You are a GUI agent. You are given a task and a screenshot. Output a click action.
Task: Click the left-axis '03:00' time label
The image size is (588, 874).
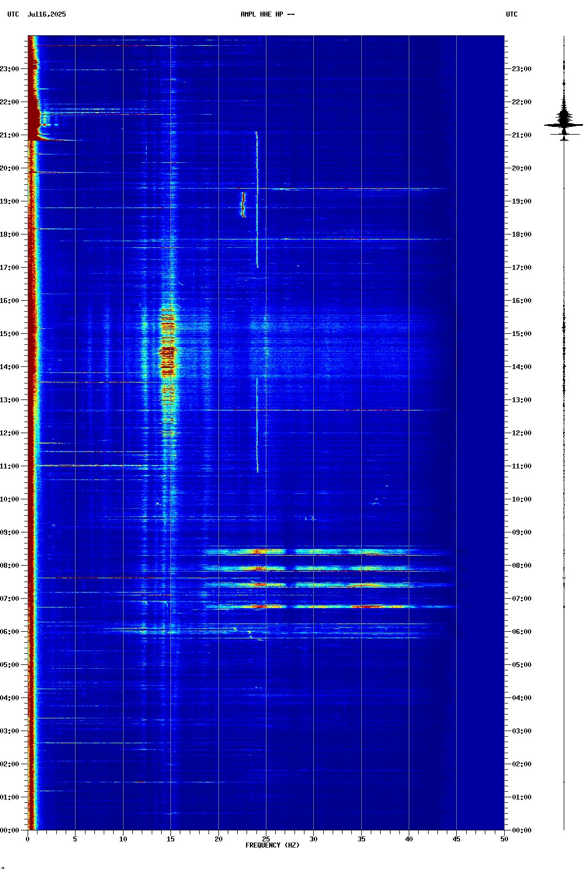[9, 731]
